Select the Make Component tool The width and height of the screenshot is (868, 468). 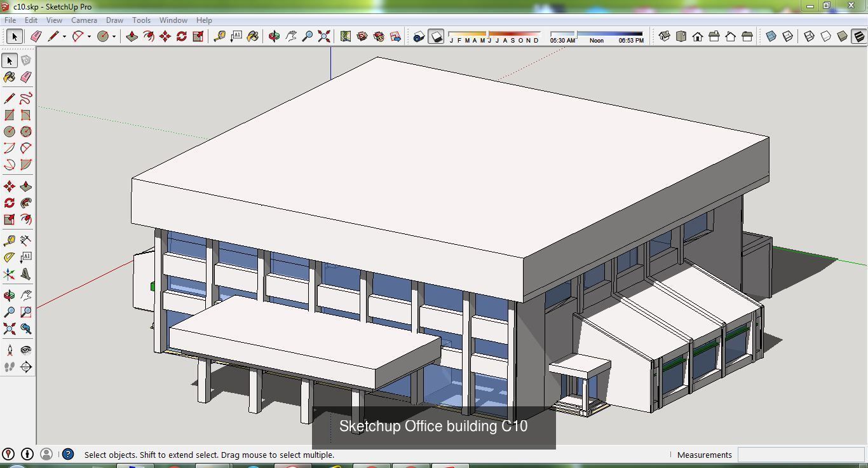point(26,60)
